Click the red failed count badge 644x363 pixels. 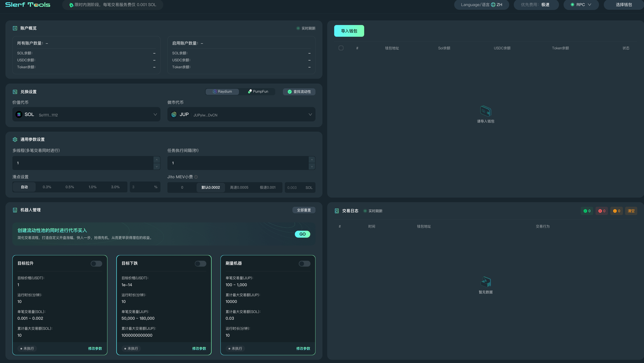pyautogui.click(x=601, y=211)
